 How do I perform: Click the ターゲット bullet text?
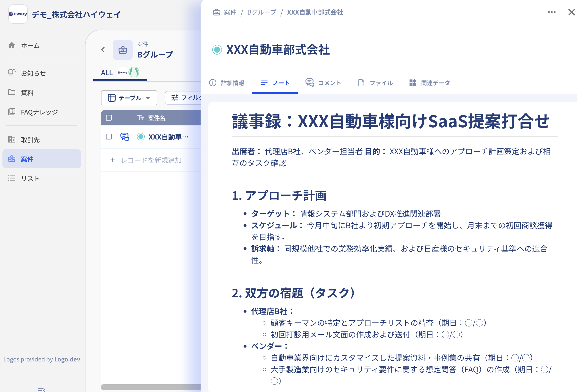[346, 214]
